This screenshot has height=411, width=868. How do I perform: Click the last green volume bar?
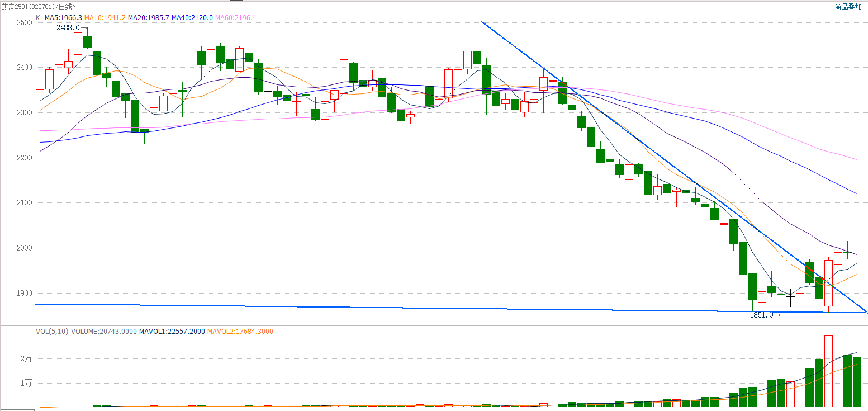(857, 381)
